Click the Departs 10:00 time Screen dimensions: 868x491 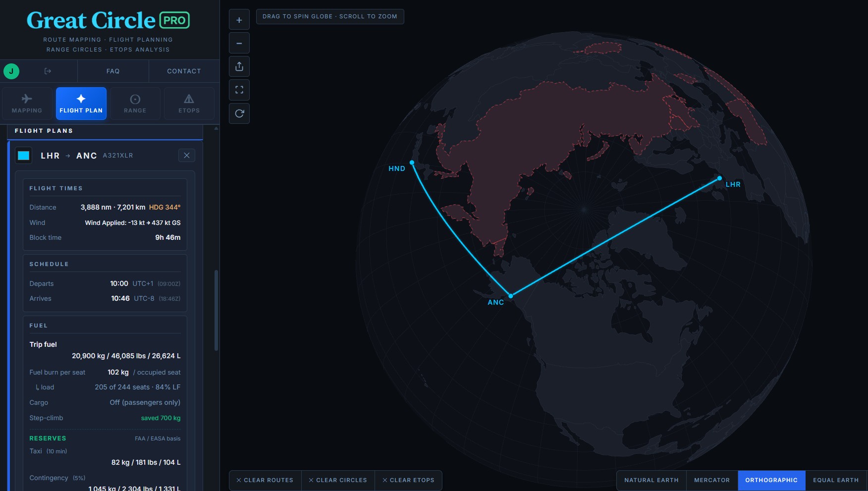(x=119, y=284)
